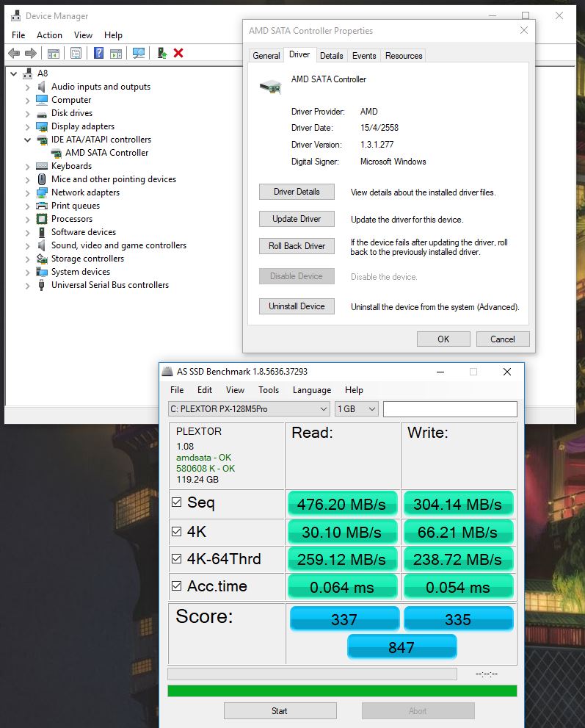Click the Audio inputs and outputs speaker icon
Screen dimensions: 585x728
pyautogui.click(x=42, y=87)
